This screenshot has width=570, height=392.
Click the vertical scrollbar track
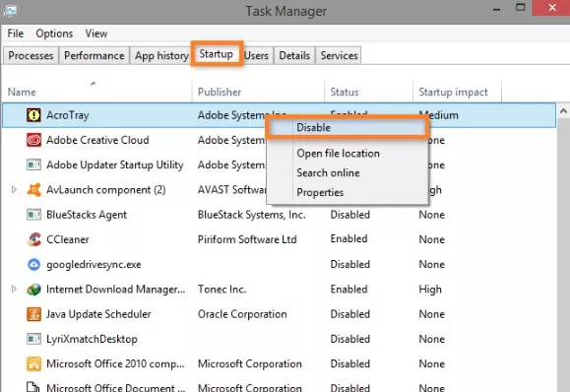click(563, 254)
